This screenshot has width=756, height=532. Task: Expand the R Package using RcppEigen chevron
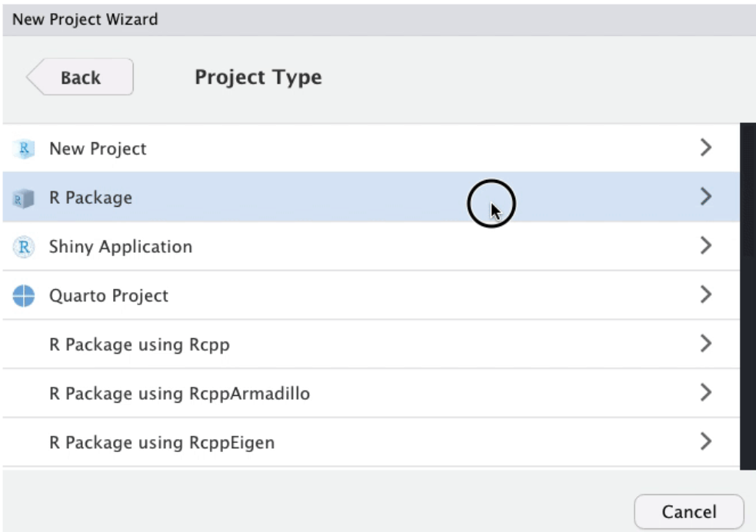pos(706,442)
